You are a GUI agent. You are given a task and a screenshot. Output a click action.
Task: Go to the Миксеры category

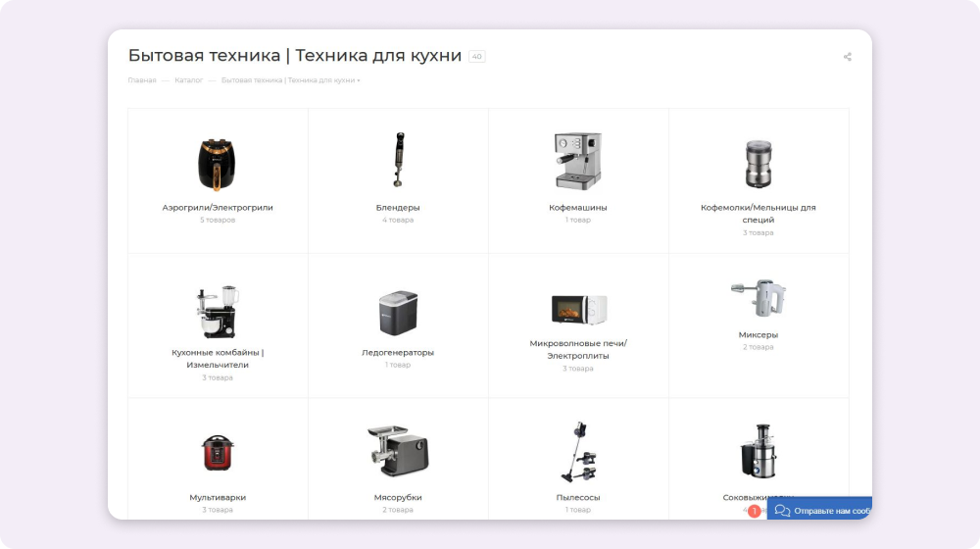pos(759,335)
